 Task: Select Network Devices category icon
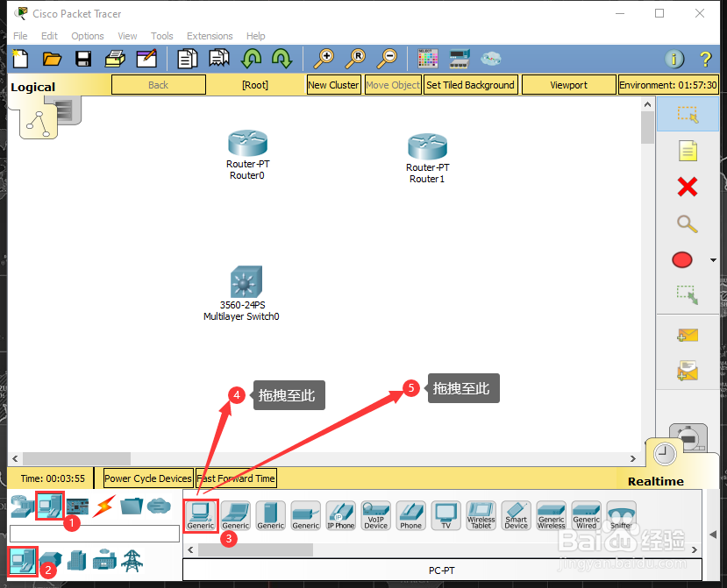pos(21,506)
